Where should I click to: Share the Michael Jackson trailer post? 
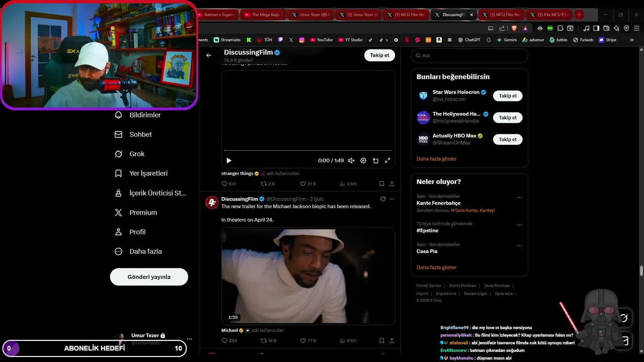pos(392,340)
